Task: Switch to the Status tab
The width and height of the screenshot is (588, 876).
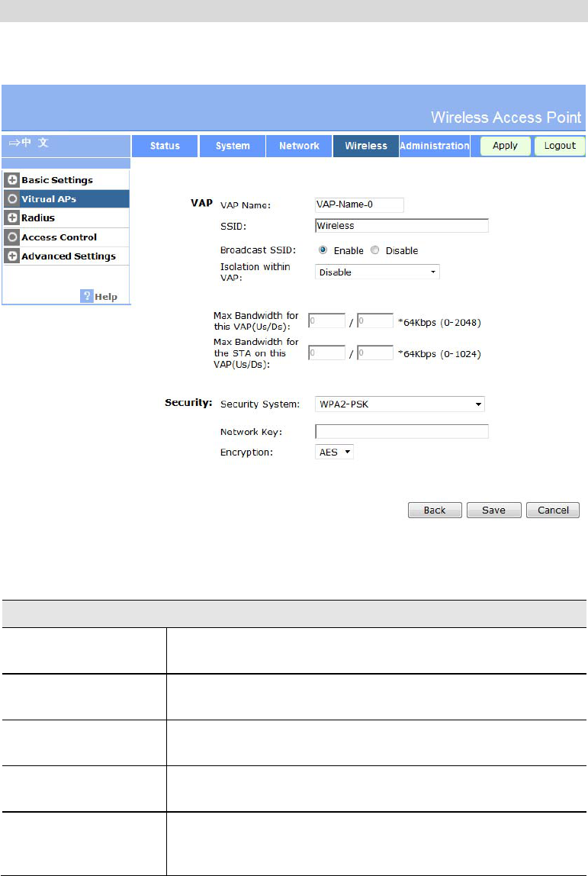Action: (165, 146)
